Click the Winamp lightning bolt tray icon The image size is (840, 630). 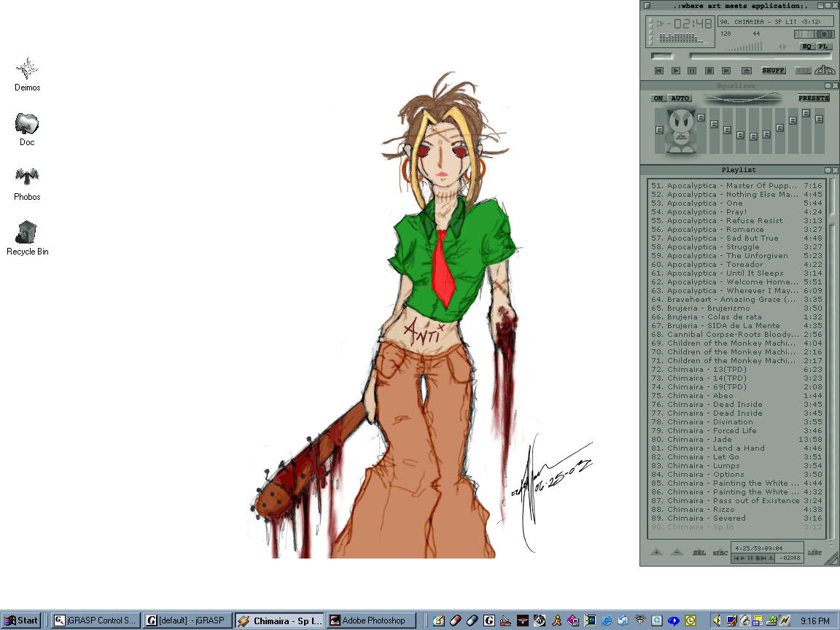point(785,621)
